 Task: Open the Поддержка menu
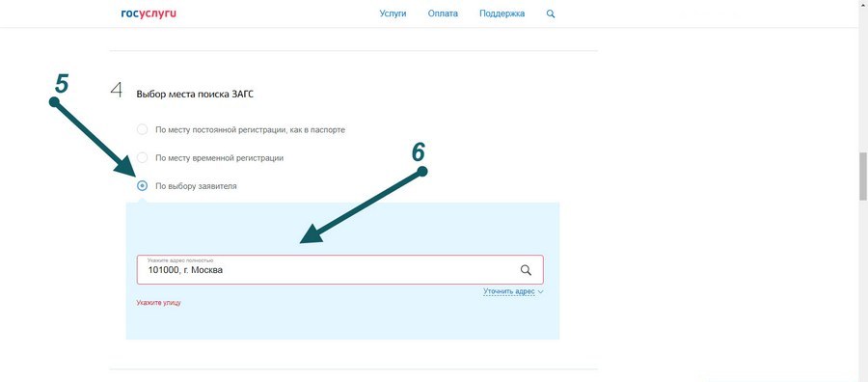click(x=502, y=14)
